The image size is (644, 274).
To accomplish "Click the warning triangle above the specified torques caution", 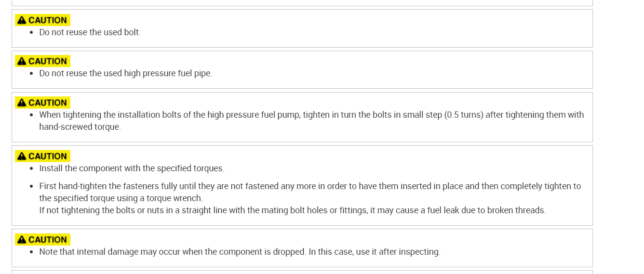I will (x=21, y=156).
